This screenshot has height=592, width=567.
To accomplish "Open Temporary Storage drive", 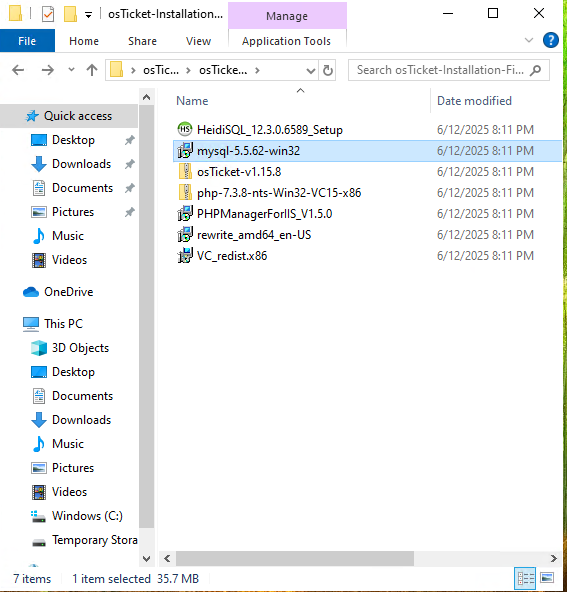I will [94, 540].
